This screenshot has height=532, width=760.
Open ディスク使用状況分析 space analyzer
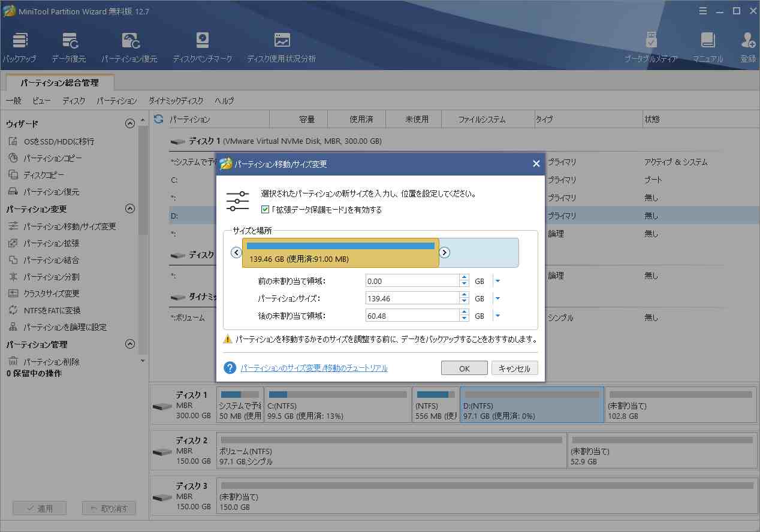click(281, 47)
